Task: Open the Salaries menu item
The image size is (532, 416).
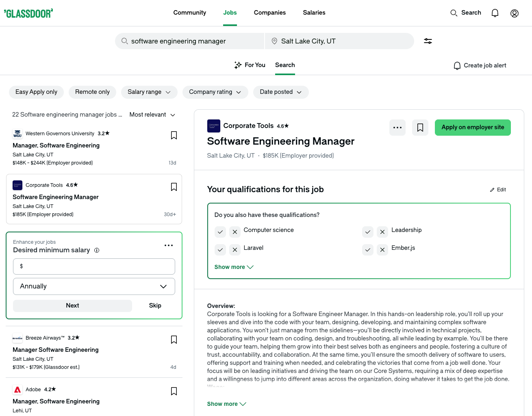Action: [x=314, y=13]
